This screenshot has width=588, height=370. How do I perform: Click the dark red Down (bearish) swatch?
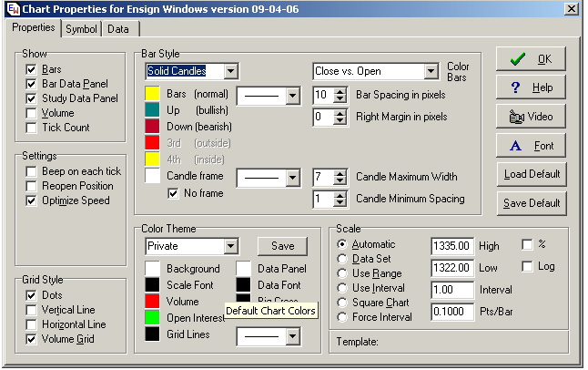coord(152,127)
